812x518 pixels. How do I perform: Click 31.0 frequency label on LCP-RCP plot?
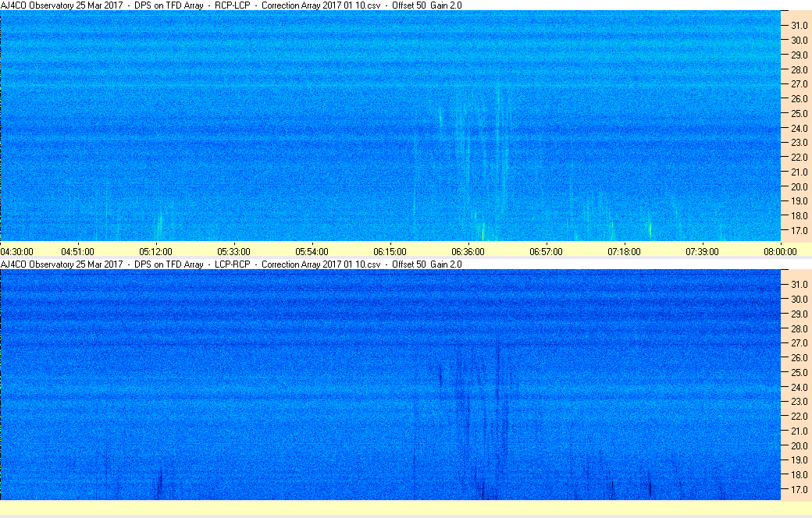click(x=799, y=285)
